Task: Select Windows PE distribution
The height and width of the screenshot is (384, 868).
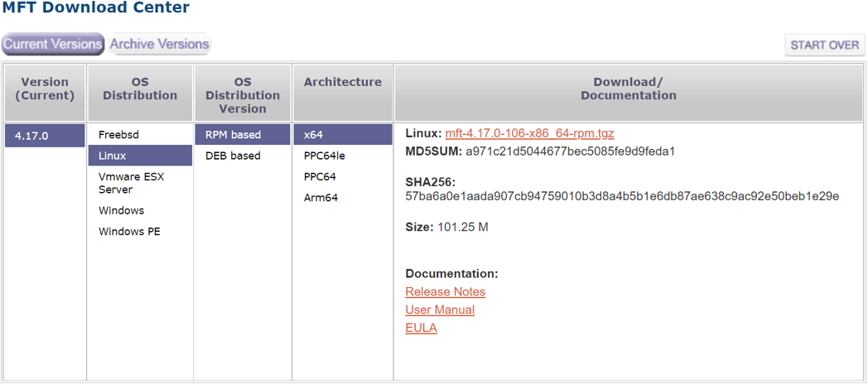Action: [x=129, y=232]
